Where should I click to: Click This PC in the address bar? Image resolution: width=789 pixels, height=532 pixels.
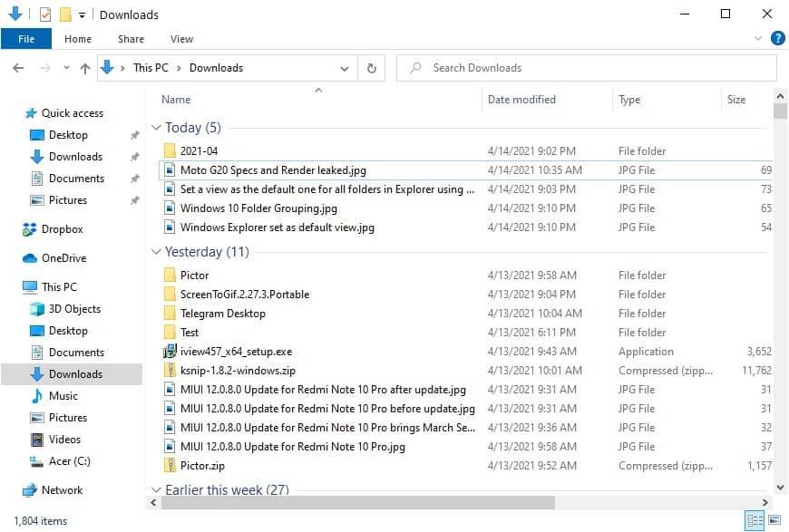[x=151, y=68]
